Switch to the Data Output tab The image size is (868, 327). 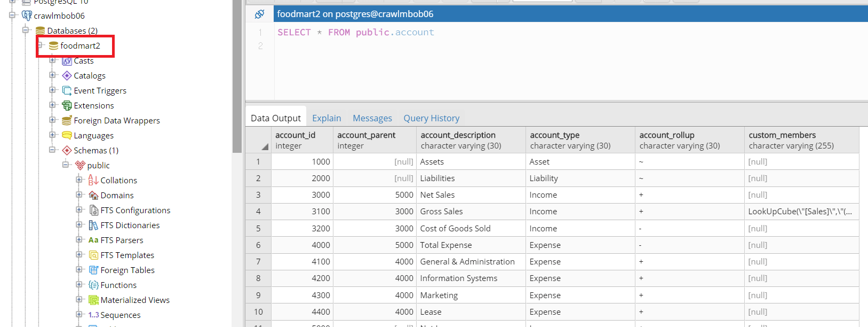pos(276,118)
